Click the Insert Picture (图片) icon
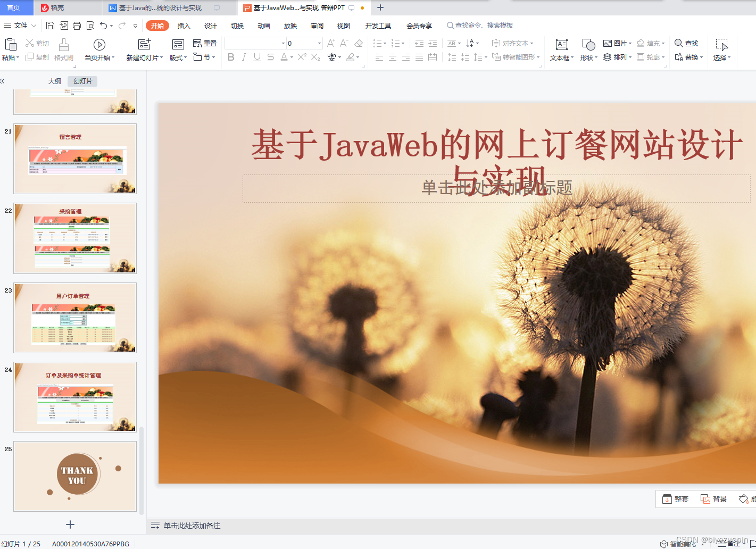Screen dimensions: 756x549 [x=608, y=43]
